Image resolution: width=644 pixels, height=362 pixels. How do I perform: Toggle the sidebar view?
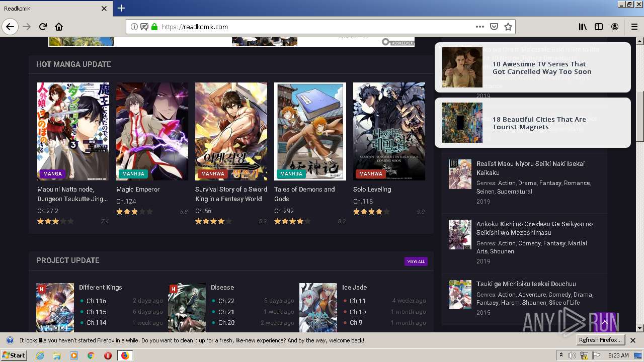[x=599, y=27]
